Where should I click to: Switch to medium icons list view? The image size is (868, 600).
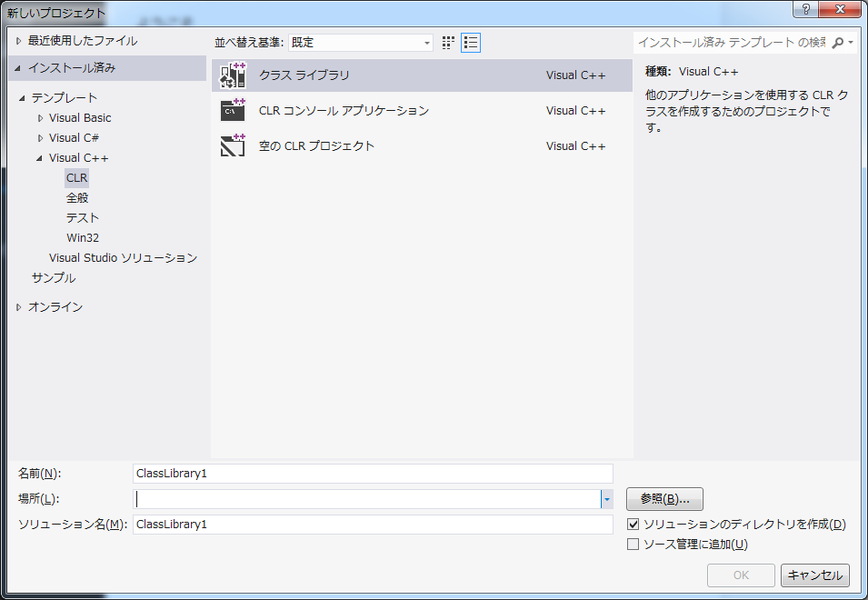coord(470,43)
